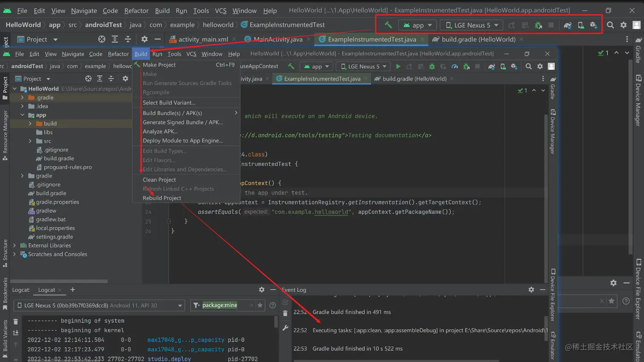
Task: Collapse the app module in project tree
Action: tap(23, 115)
